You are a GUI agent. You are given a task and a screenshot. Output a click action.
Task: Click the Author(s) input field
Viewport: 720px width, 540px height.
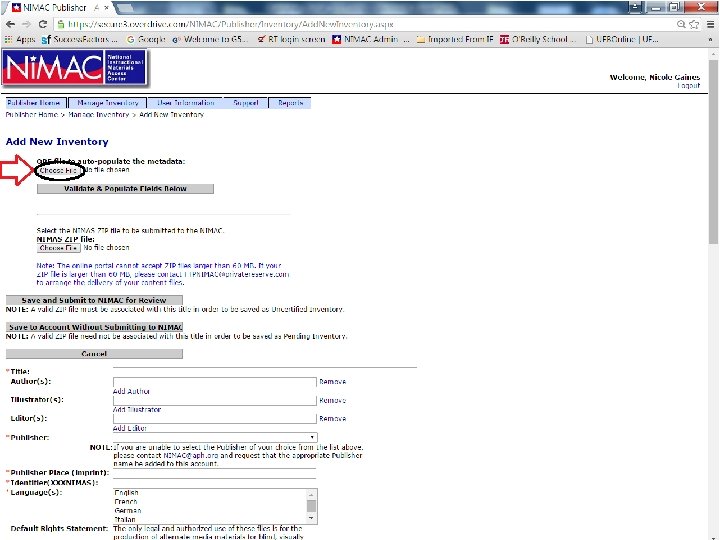(214, 382)
